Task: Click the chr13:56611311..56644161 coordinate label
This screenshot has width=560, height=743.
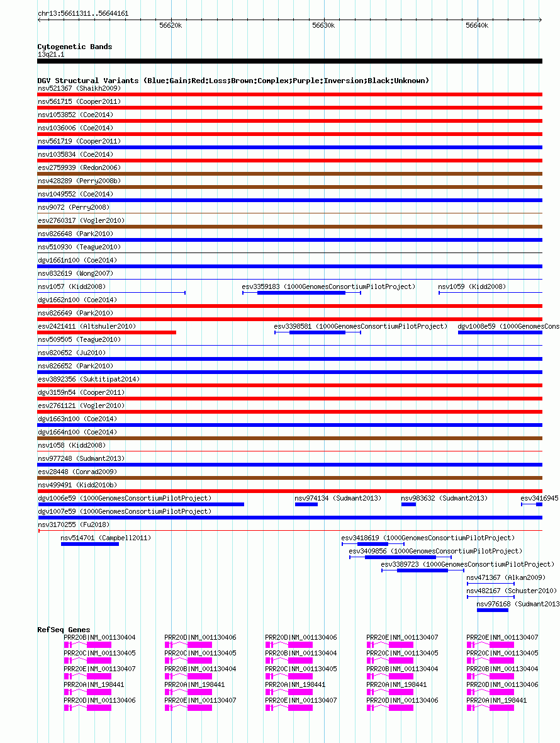Action: click(x=83, y=13)
